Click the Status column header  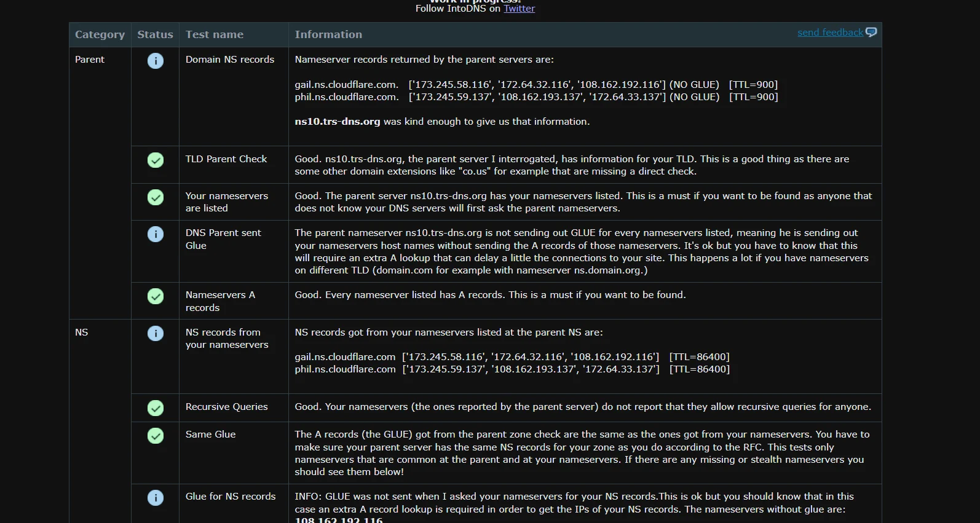(155, 35)
